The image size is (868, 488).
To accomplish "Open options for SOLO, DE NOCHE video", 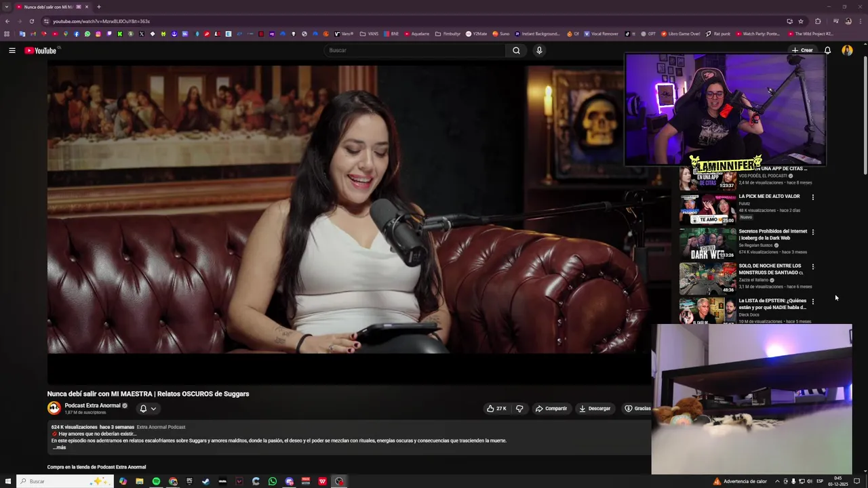I will tap(813, 267).
